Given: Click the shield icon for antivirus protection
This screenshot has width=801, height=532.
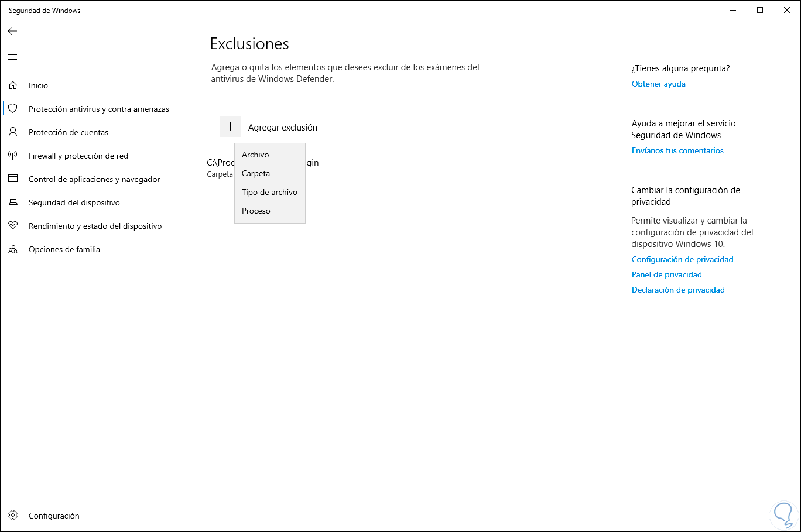Looking at the screenshot, I should pos(13,109).
